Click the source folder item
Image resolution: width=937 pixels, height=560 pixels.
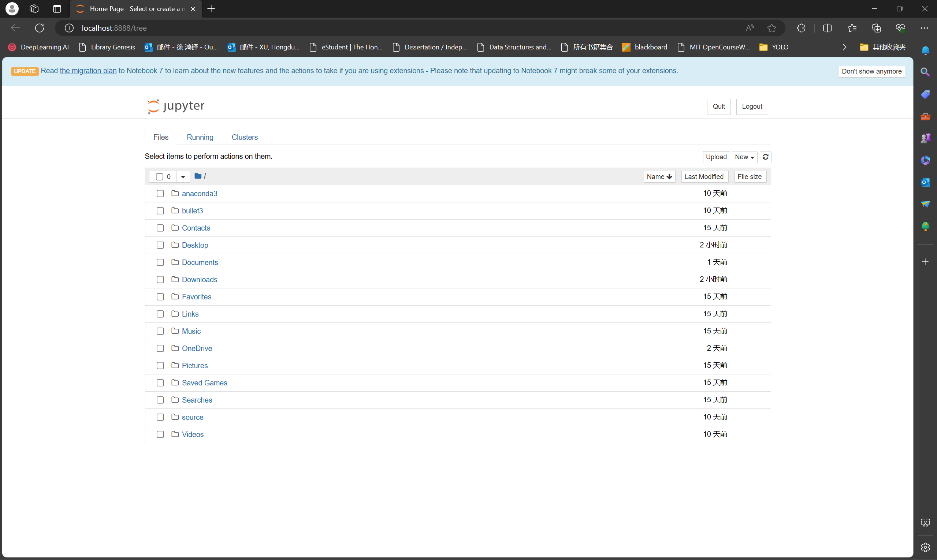pyautogui.click(x=192, y=417)
